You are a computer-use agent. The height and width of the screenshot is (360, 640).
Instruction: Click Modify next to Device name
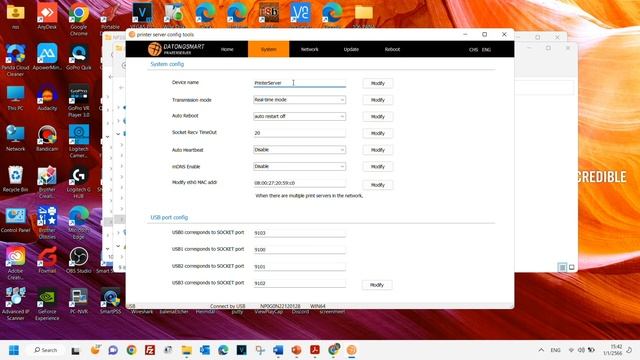[378, 83]
